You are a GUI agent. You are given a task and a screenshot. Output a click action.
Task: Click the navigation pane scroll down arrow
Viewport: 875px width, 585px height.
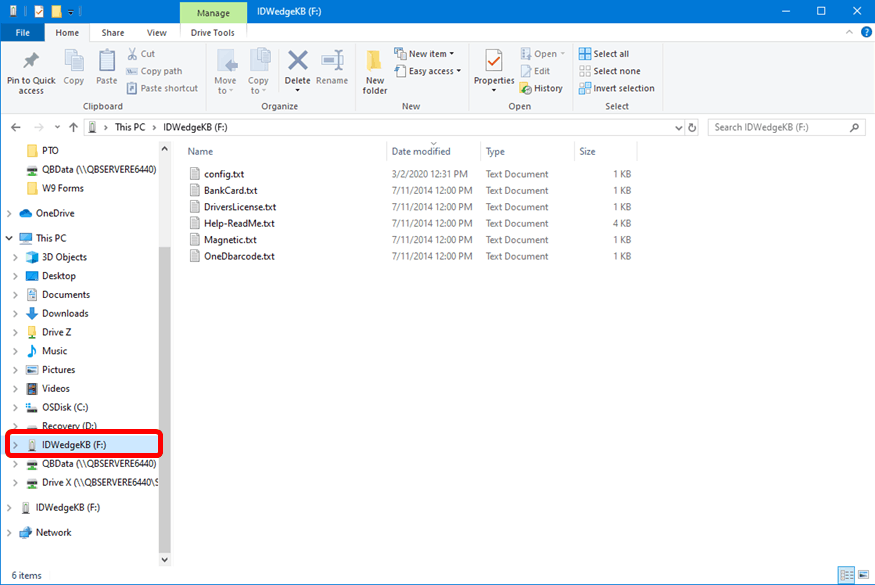click(164, 559)
